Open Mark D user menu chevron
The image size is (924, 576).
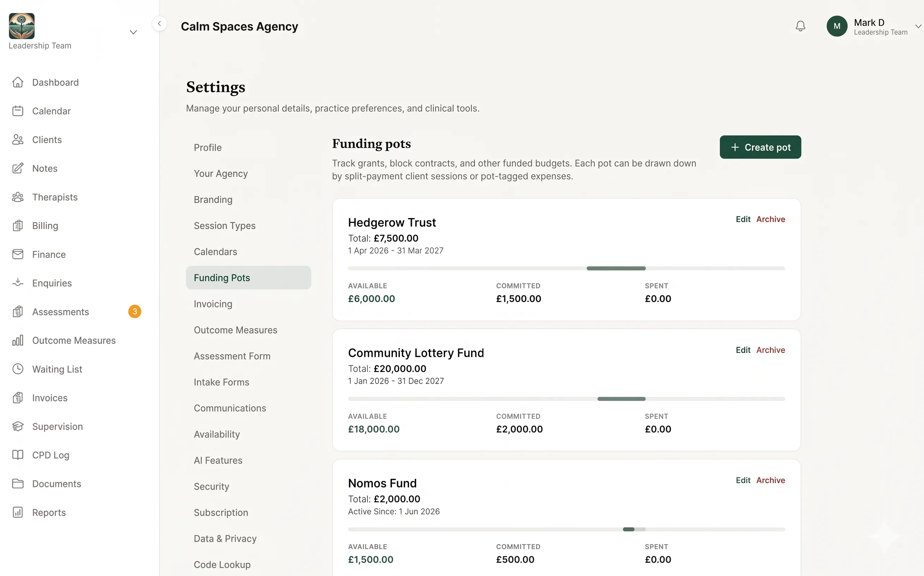click(x=918, y=26)
